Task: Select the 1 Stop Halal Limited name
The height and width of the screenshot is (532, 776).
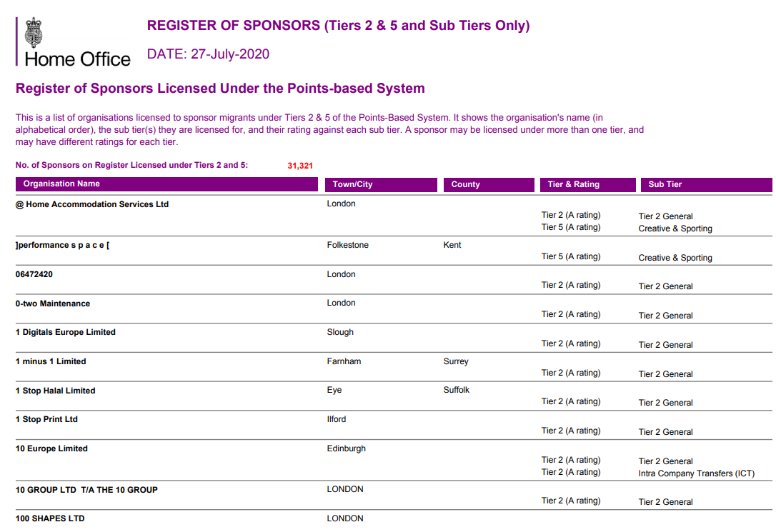Action: click(x=56, y=391)
